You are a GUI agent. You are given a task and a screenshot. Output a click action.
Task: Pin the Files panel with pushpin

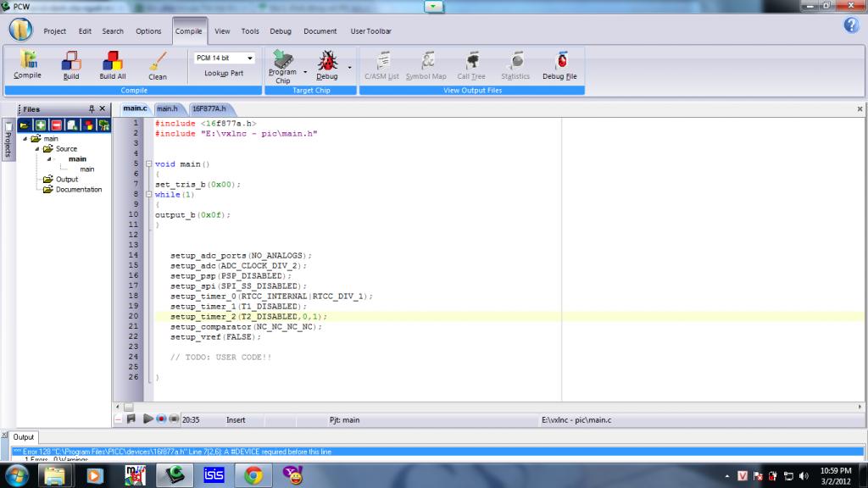92,109
